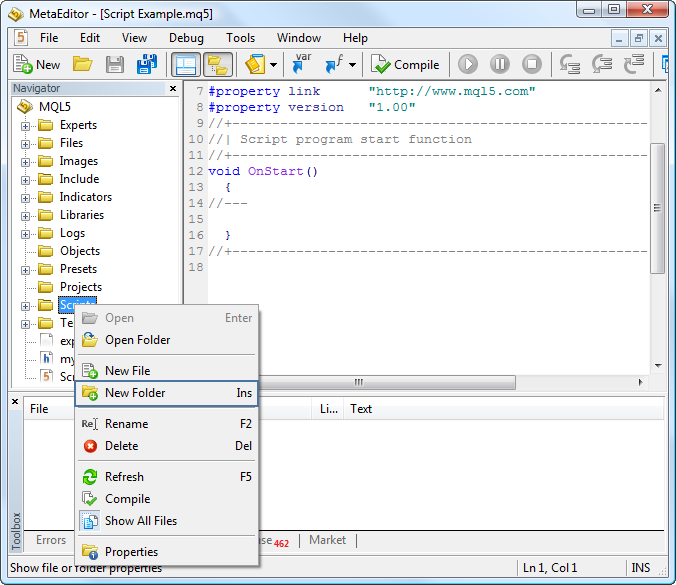Expand the Images folder
Screen dimensions: 676x585
point(25,162)
